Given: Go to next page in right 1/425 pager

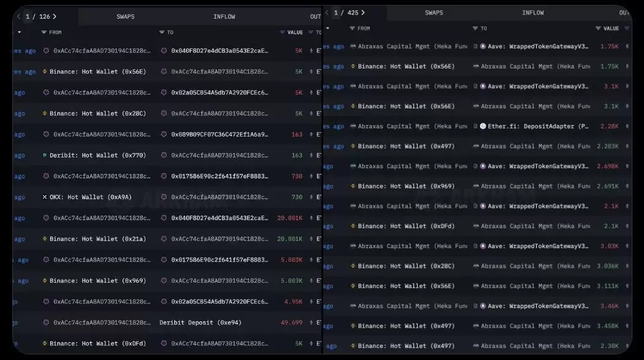Looking at the screenshot, I should (363, 13).
